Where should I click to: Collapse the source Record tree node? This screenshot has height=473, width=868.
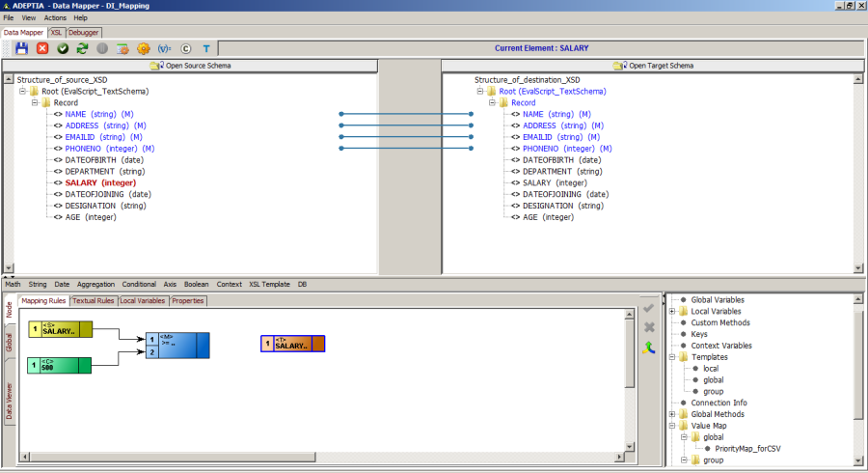[x=35, y=102]
